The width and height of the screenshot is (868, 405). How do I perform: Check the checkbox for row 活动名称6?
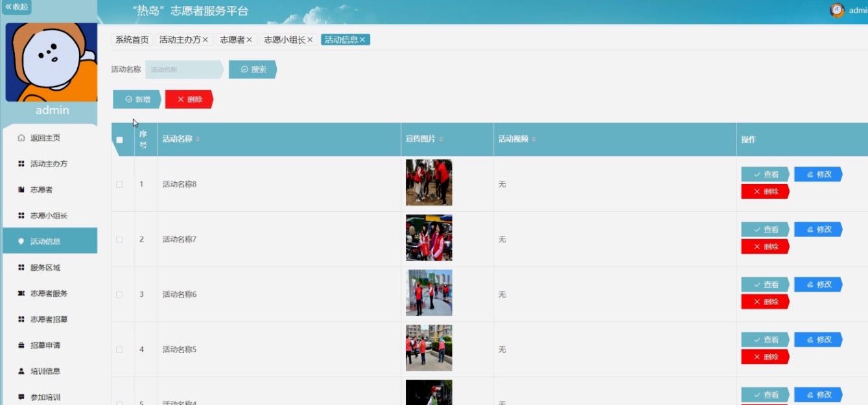[119, 295]
